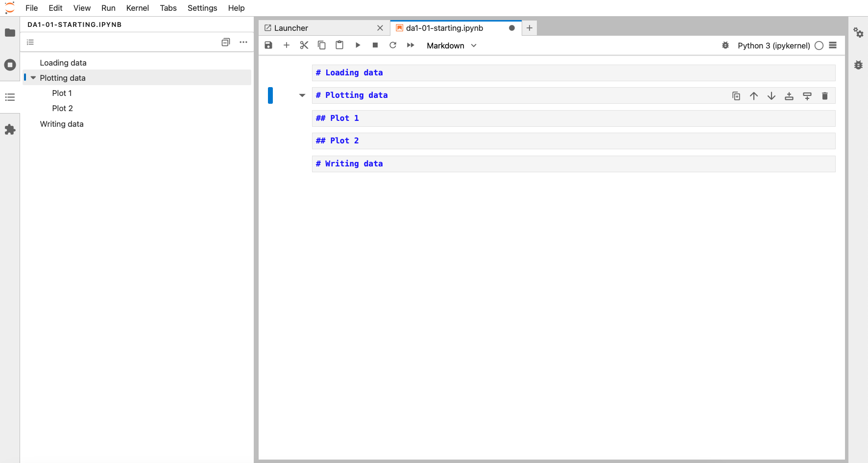The image size is (868, 463).
Task: Open the Run menu
Action: click(108, 8)
